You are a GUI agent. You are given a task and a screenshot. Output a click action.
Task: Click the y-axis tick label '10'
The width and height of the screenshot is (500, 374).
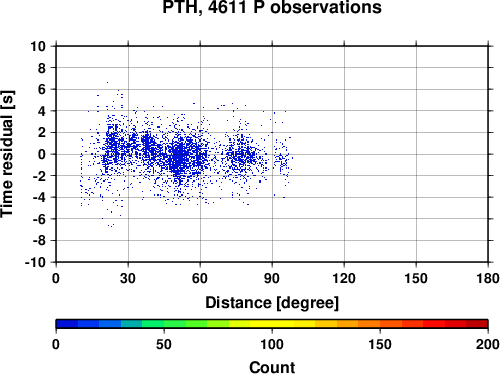point(38,46)
